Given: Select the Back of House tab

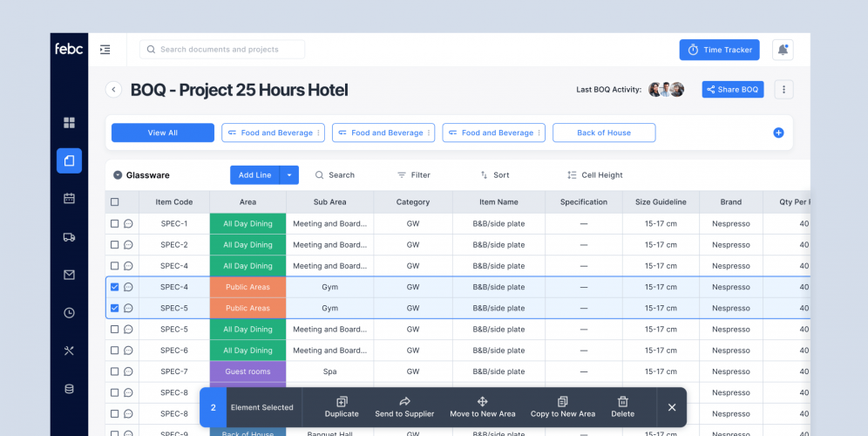Looking at the screenshot, I should click(x=604, y=133).
